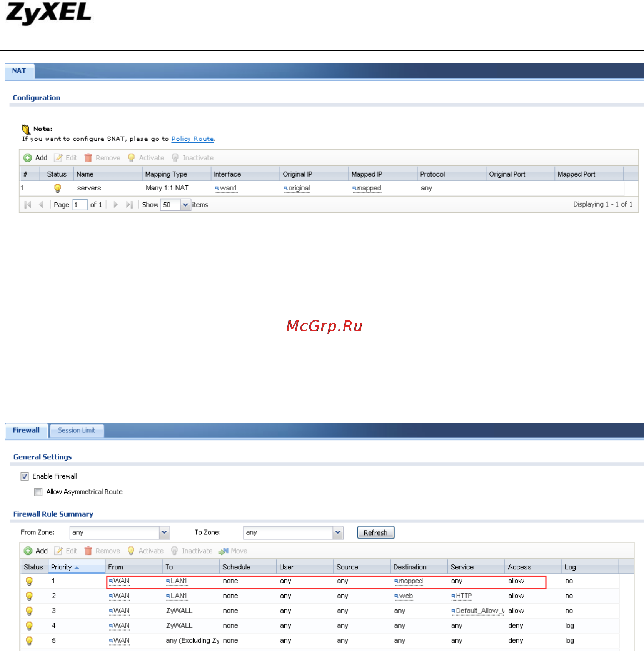Open the Show items count dropdown
Viewport: 644px width, 651px height.
coord(185,205)
